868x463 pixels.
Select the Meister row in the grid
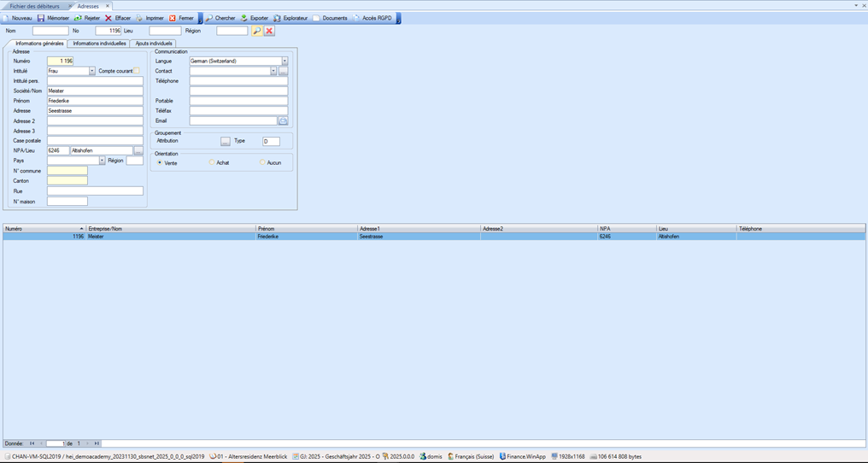[x=434, y=237]
